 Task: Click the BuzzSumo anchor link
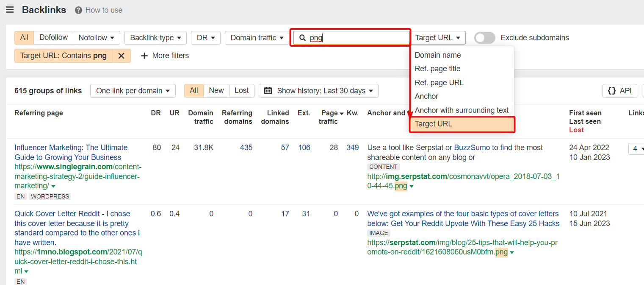[x=472, y=148]
